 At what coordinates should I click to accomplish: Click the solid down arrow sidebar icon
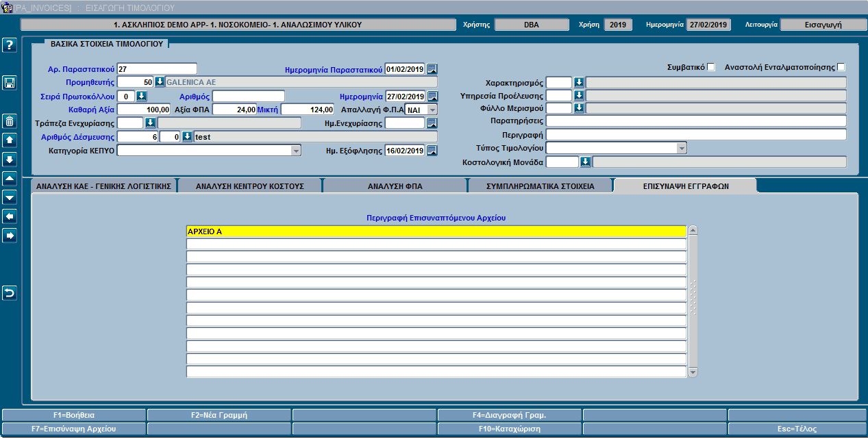coord(10,160)
